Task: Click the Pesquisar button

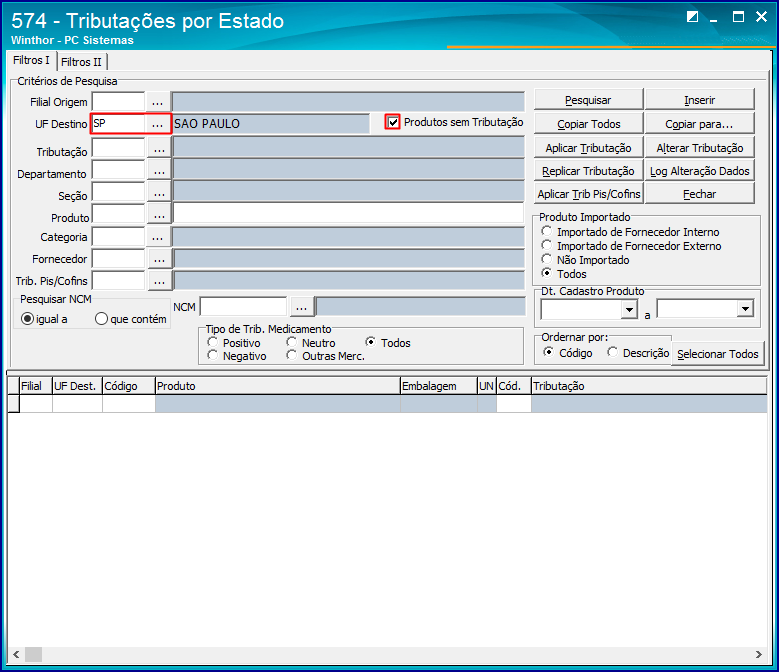Action: 588,100
